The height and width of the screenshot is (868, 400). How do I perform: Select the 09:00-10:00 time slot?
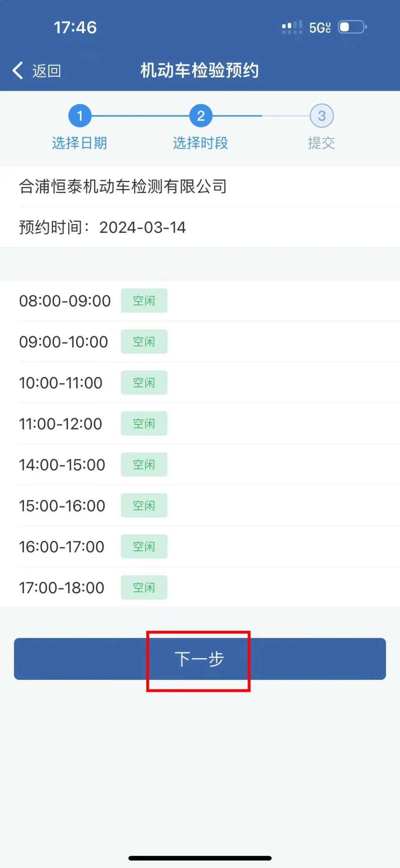point(64,342)
